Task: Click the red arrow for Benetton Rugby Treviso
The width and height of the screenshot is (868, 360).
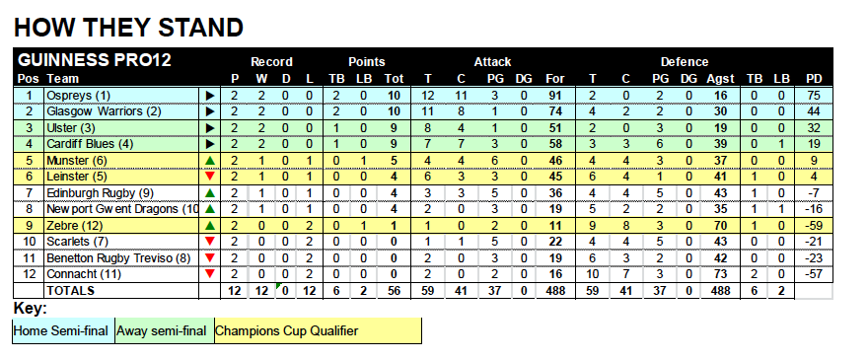Action: pyautogui.click(x=209, y=257)
